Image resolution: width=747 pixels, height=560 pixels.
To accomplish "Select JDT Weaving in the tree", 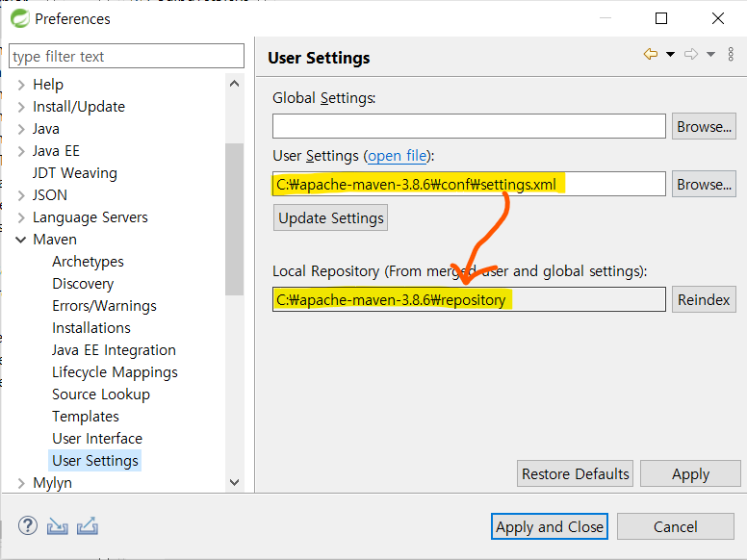I will 75,173.
